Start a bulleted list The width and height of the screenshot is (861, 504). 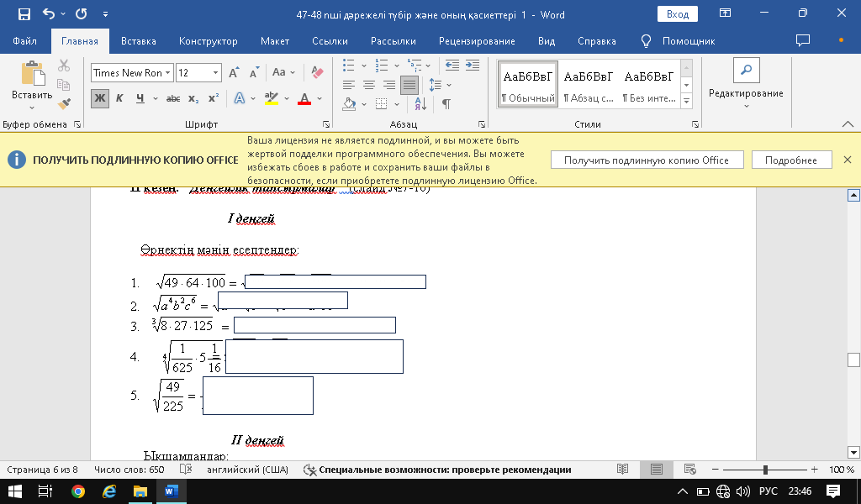(x=349, y=66)
